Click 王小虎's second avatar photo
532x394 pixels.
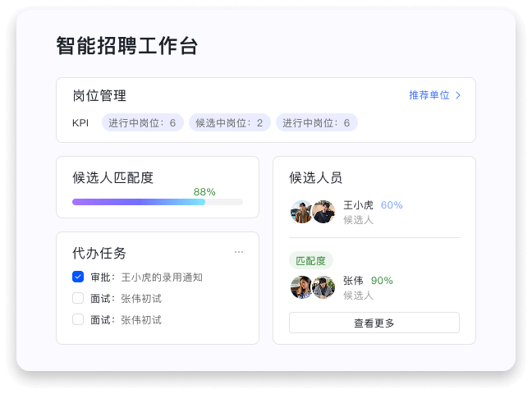pyautogui.click(x=323, y=212)
